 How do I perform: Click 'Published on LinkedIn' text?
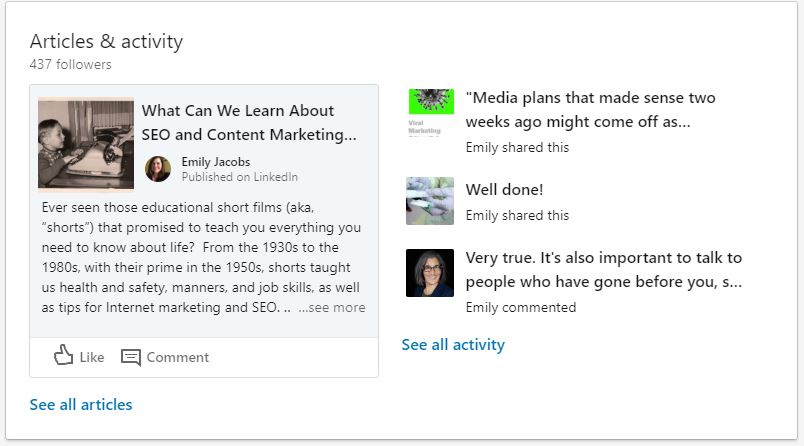pos(239,177)
